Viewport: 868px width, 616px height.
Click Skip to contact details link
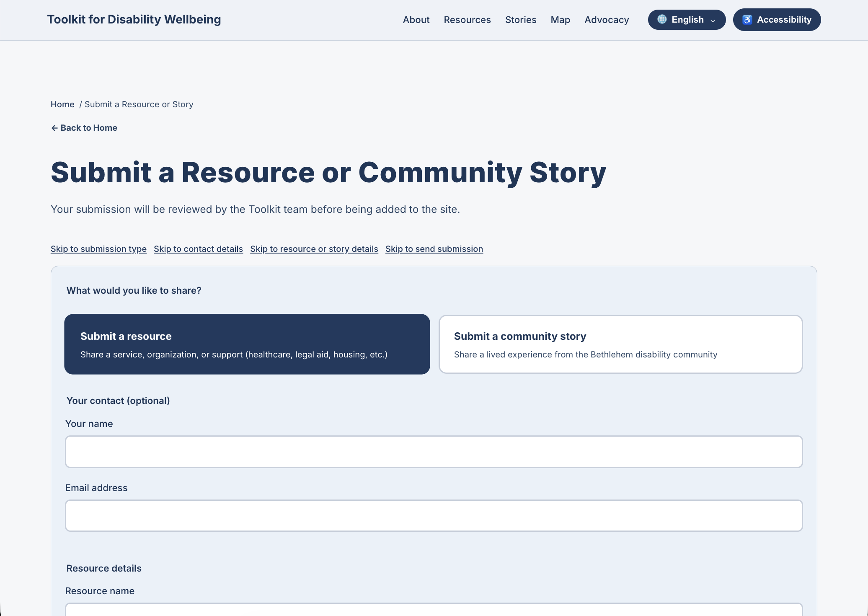pos(198,249)
